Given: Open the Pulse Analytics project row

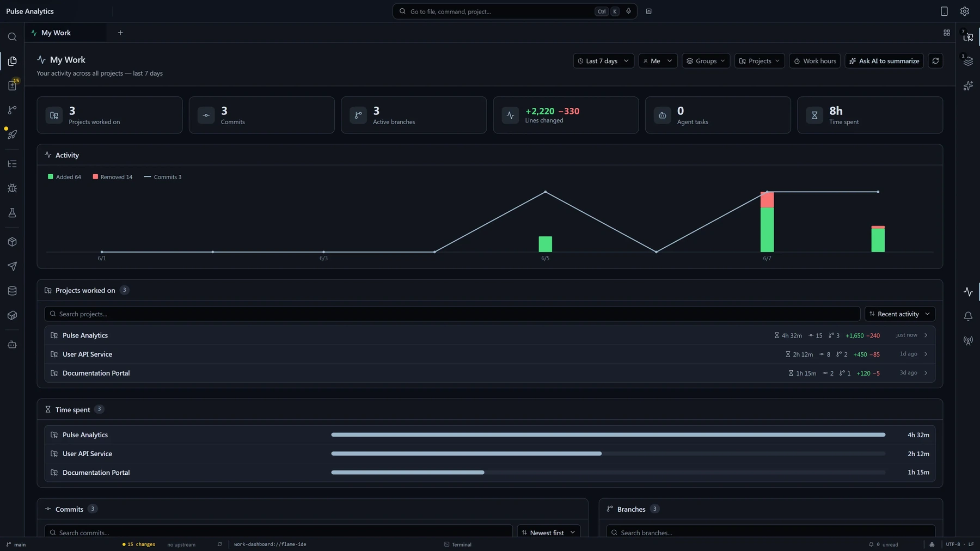Looking at the screenshot, I should click(489, 335).
